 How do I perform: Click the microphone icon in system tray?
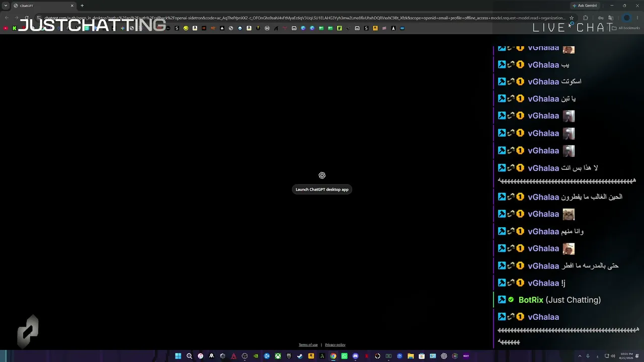(x=588, y=356)
